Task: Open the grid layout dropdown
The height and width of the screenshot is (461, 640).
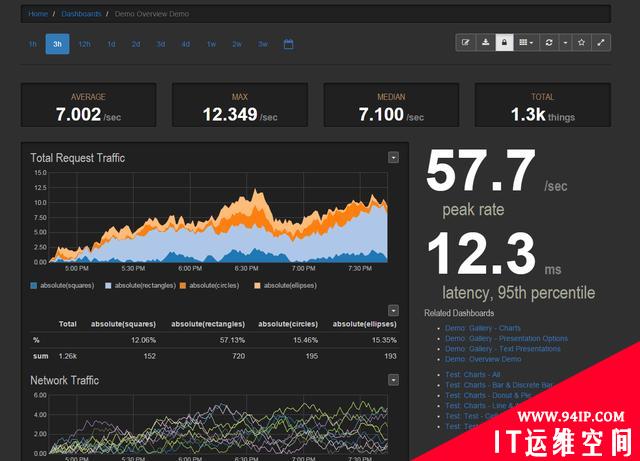Action: 525,42
